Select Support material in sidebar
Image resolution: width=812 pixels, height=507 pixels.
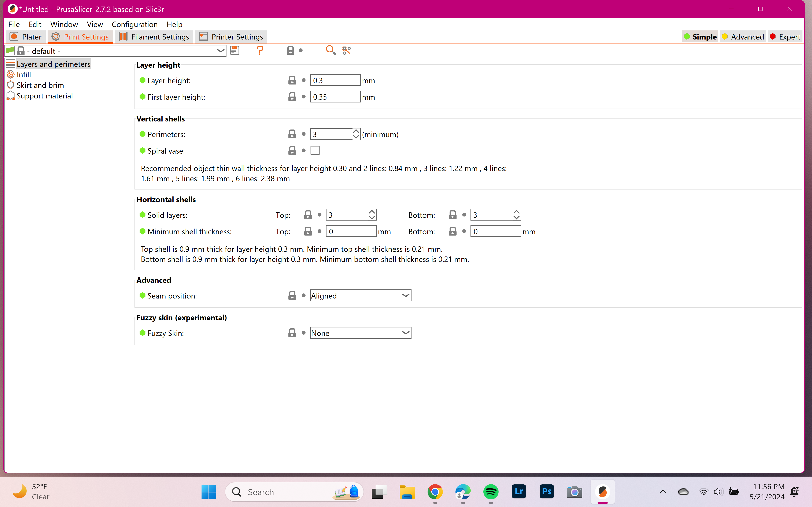point(44,95)
